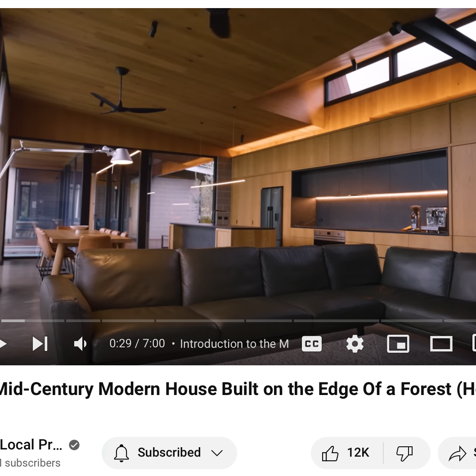Jump to the third chapter segment
Image resolution: width=476 pixels, height=476 pixels.
click(x=128, y=321)
